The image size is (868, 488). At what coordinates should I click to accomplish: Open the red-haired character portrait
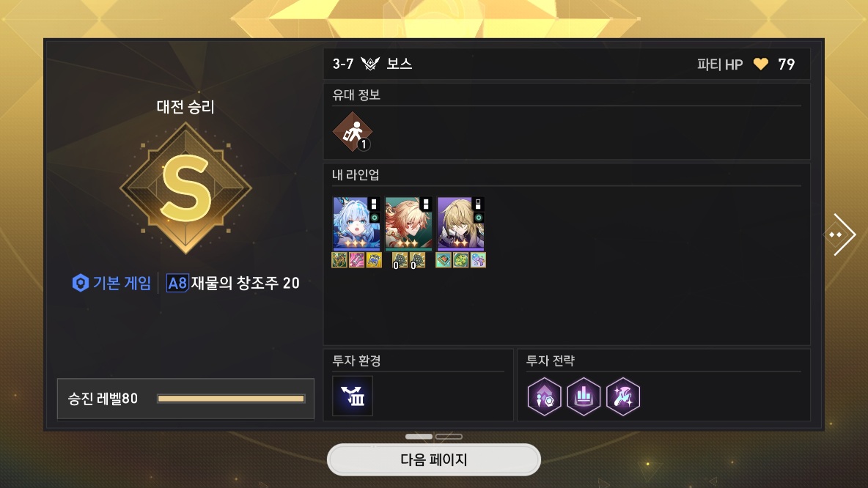coord(408,223)
